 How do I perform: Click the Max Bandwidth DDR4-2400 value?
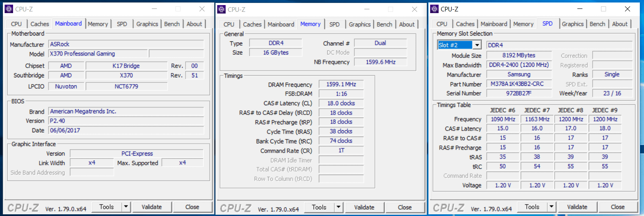(519, 65)
